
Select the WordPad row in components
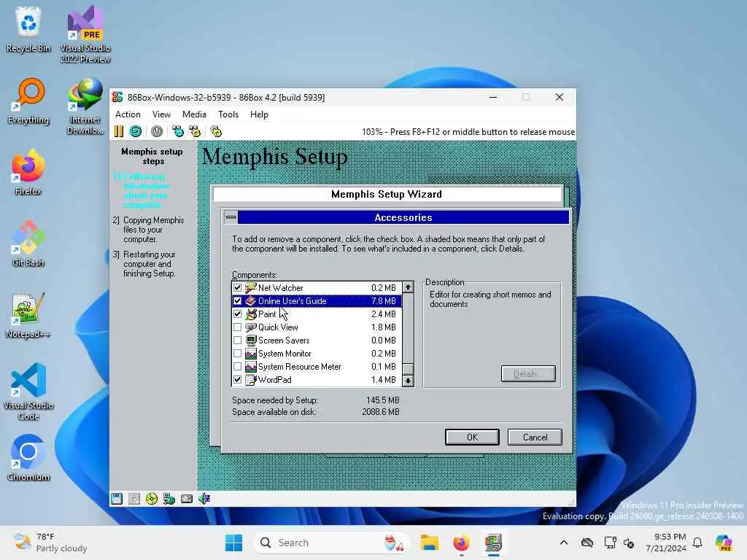pos(317,380)
